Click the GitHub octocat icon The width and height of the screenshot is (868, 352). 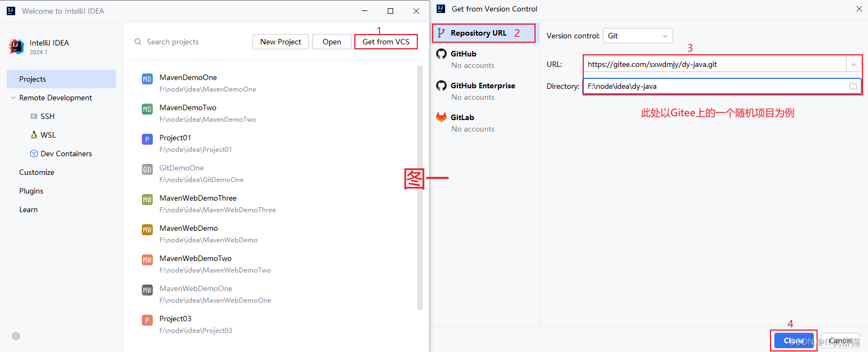tap(441, 54)
